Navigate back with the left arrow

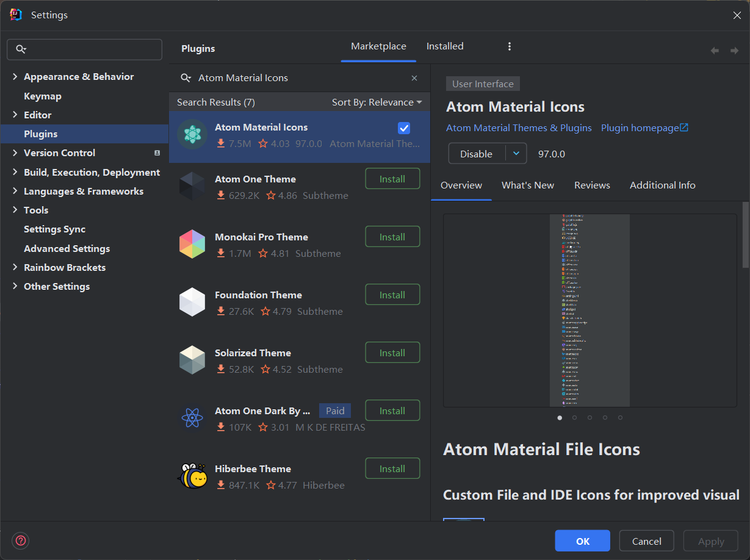(715, 51)
